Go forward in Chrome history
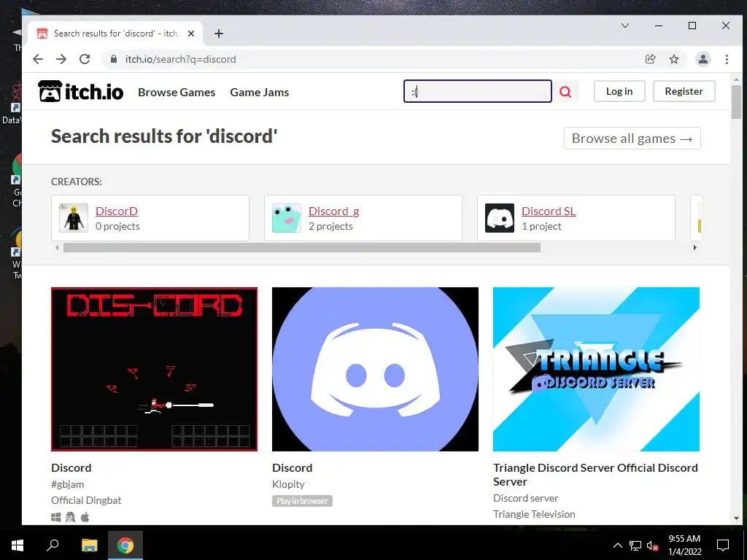747x560 pixels. [x=61, y=59]
